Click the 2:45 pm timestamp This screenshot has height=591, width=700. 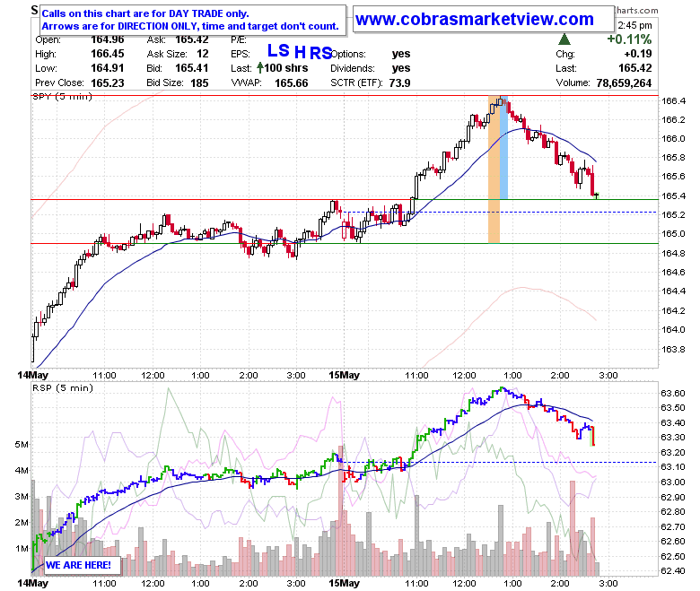pos(634,25)
